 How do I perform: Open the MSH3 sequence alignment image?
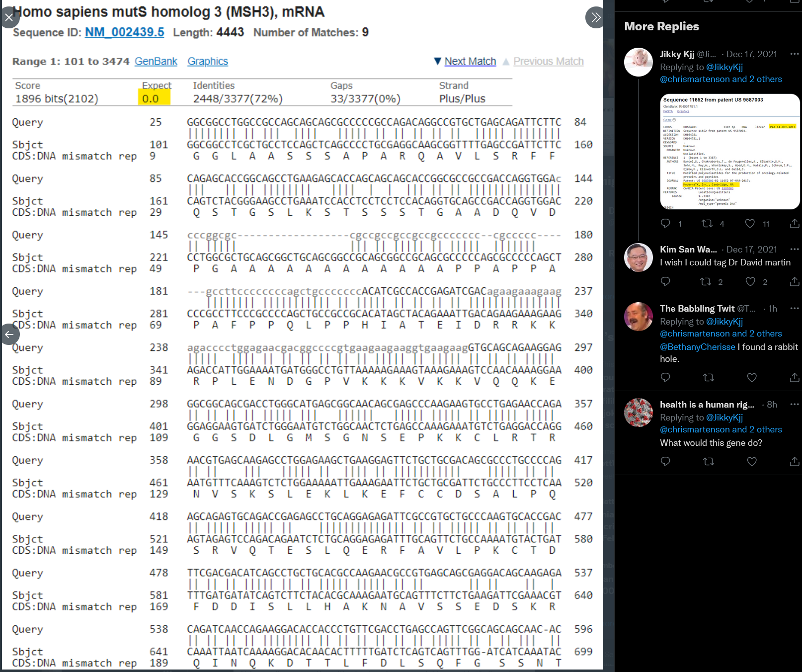click(x=303, y=335)
